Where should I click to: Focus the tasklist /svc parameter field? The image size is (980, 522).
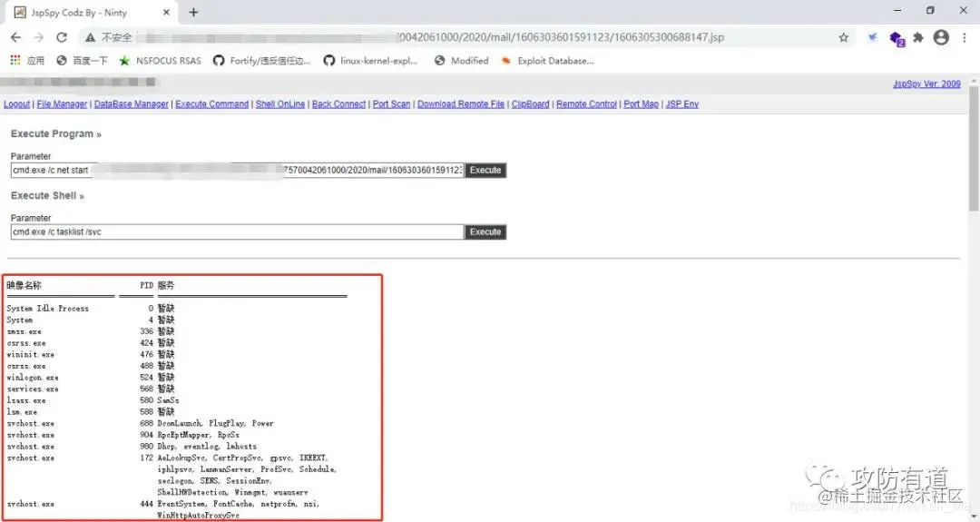click(x=237, y=231)
